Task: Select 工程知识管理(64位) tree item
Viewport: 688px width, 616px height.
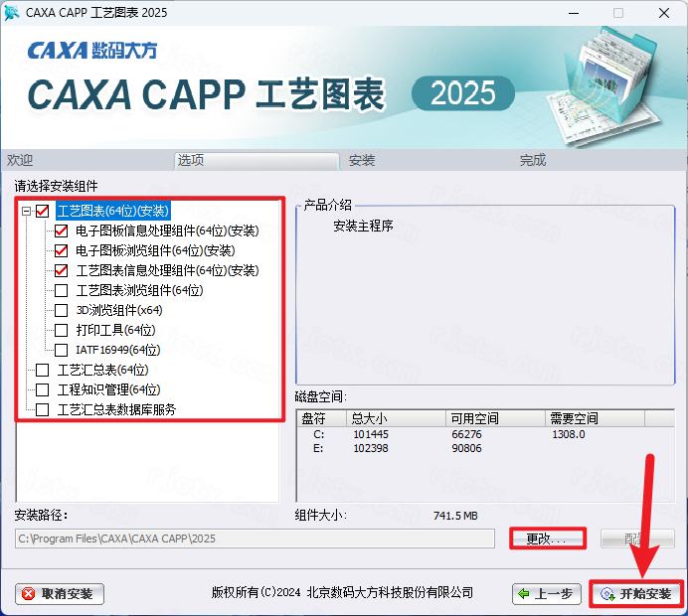Action: (x=108, y=389)
